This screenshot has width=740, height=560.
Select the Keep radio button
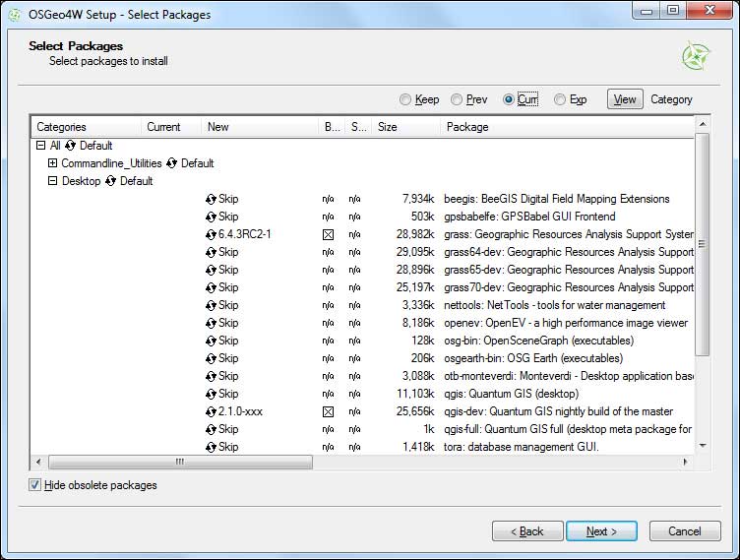[405, 99]
